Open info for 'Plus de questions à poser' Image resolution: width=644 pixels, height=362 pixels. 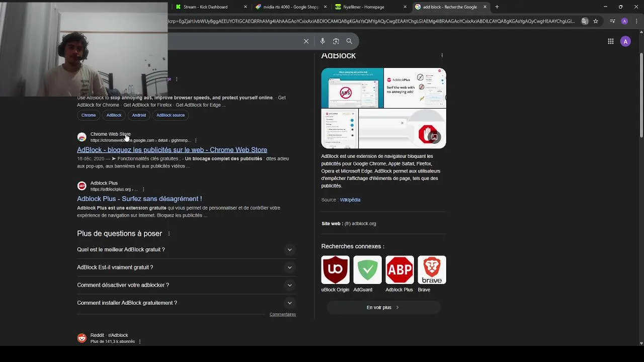[x=169, y=234]
